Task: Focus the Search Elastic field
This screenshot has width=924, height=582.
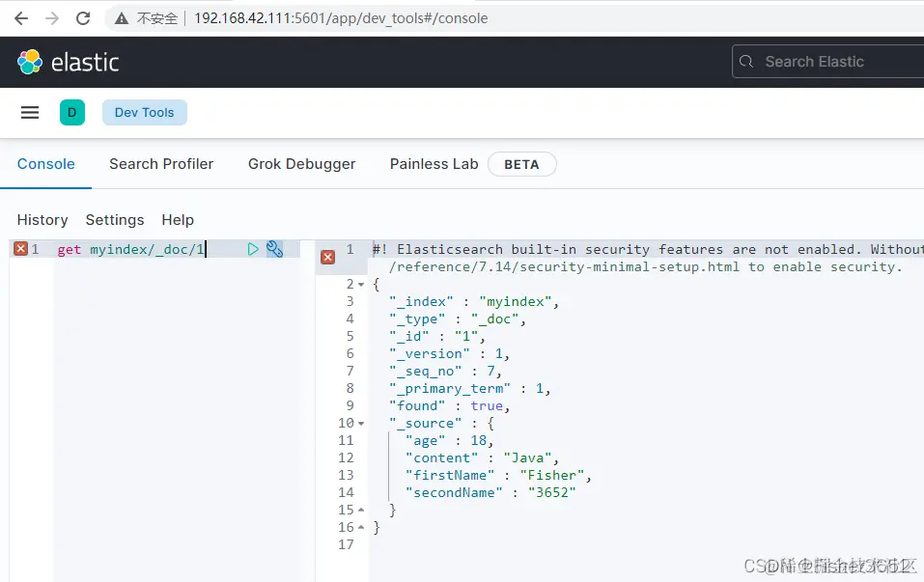Action: pos(828,61)
